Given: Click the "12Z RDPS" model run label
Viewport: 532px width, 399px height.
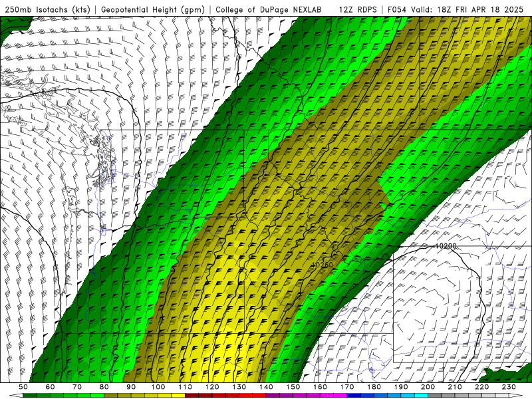Looking at the screenshot, I should pyautogui.click(x=358, y=10).
